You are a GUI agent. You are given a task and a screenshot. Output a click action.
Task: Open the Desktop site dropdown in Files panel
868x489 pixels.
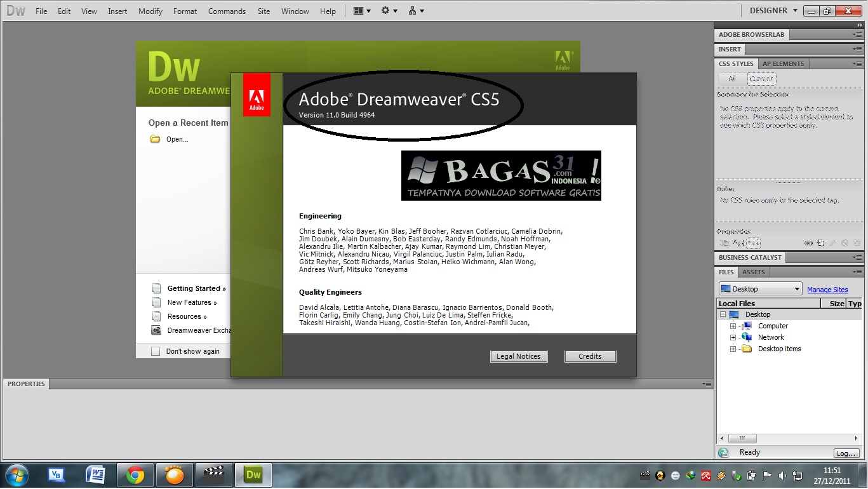(761, 289)
